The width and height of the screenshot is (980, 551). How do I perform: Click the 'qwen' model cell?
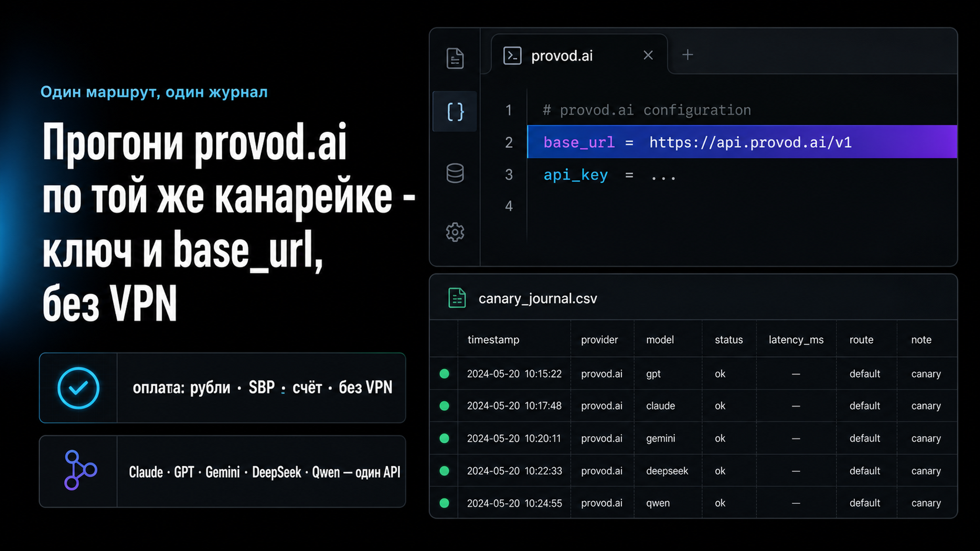(x=658, y=504)
